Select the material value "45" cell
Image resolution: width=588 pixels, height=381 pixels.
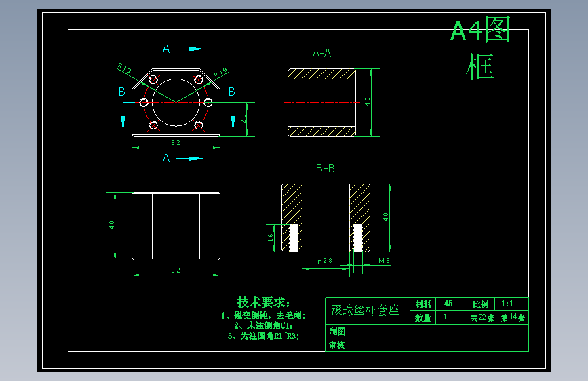[x=452, y=304]
